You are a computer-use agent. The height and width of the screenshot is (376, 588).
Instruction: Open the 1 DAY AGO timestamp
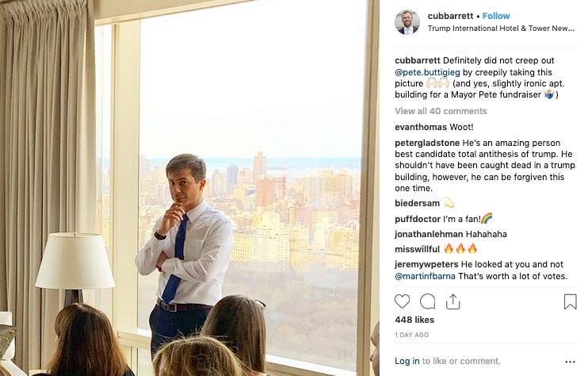tap(411, 335)
